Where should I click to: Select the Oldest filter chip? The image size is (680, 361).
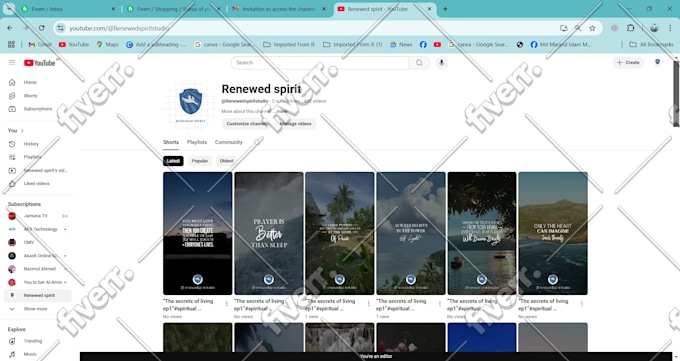[x=226, y=161]
